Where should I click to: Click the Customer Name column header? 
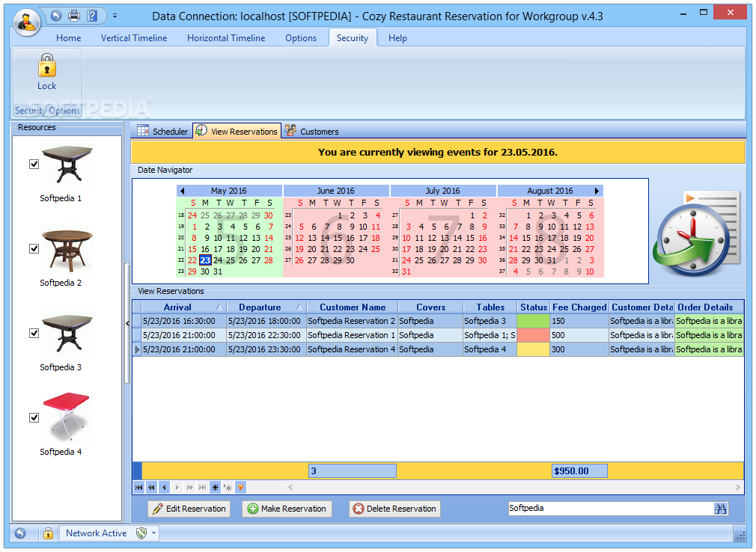(x=352, y=307)
